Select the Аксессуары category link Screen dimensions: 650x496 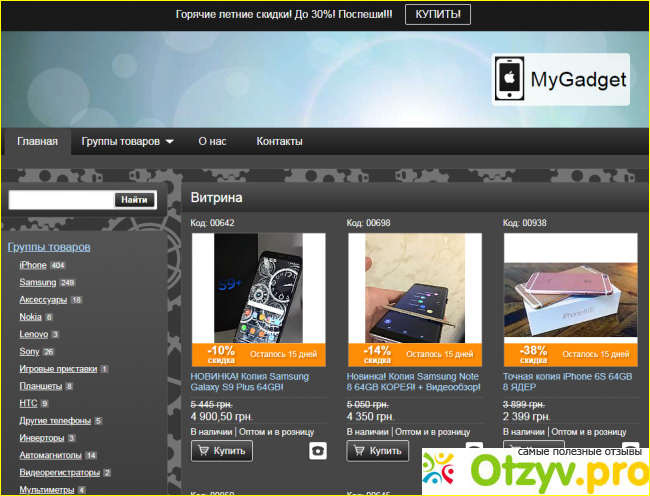[x=43, y=300]
